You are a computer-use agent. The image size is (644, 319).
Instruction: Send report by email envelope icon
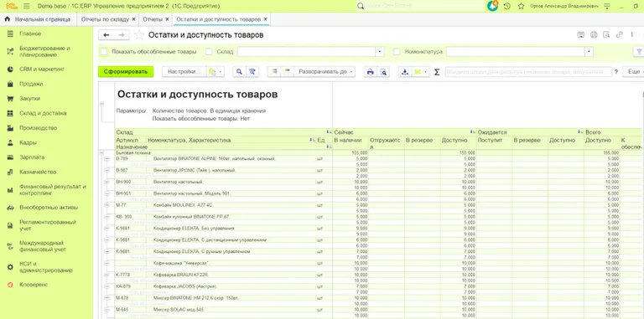[420, 72]
